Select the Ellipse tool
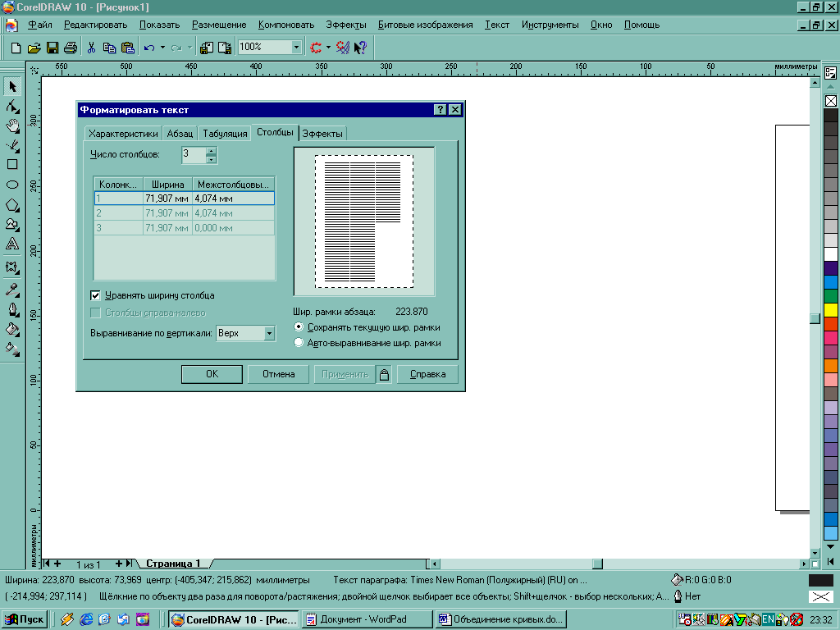The image size is (840, 630). [x=12, y=185]
